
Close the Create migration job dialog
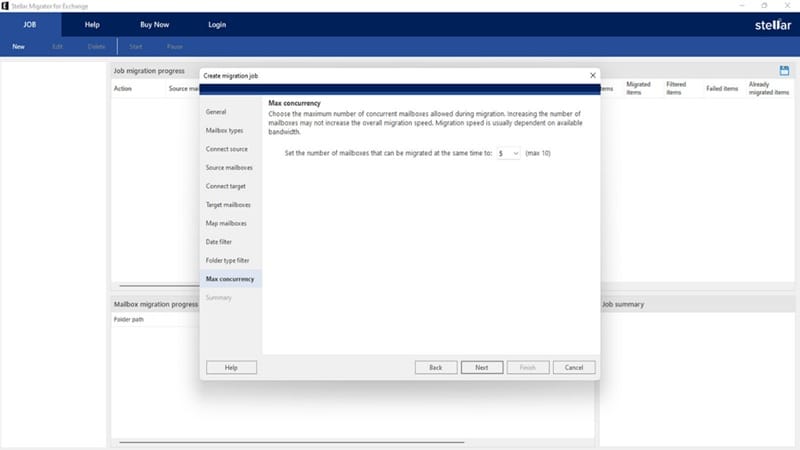592,76
